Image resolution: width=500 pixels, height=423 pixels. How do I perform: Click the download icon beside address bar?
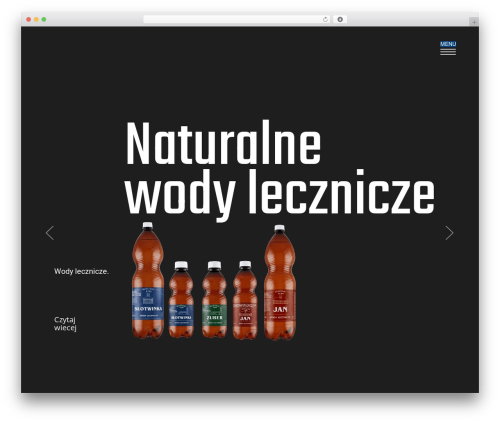click(x=340, y=20)
